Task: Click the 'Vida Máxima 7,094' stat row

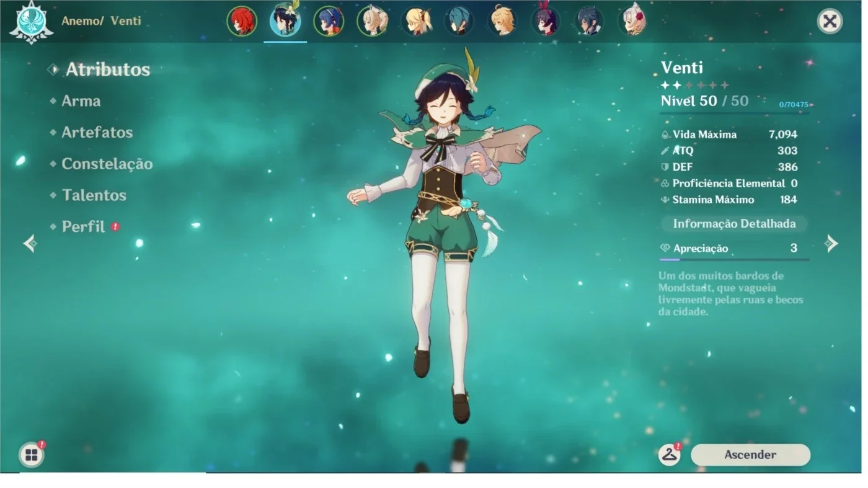Action: [x=729, y=135]
